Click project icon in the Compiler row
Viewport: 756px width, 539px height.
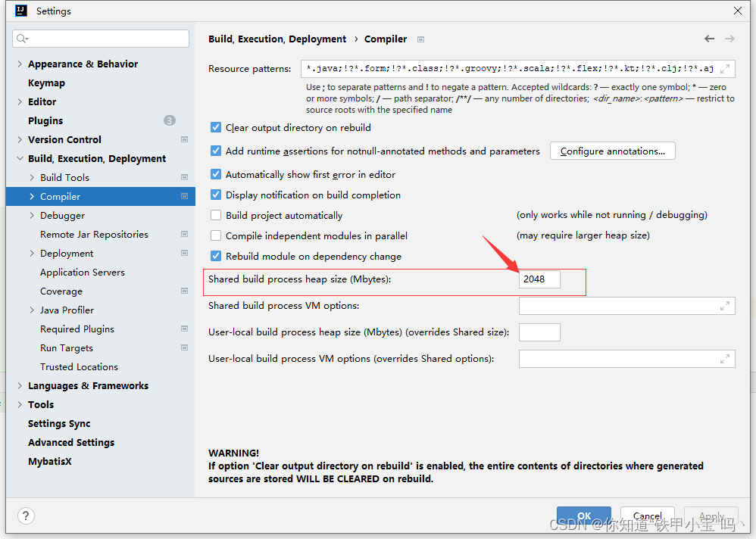click(x=184, y=197)
